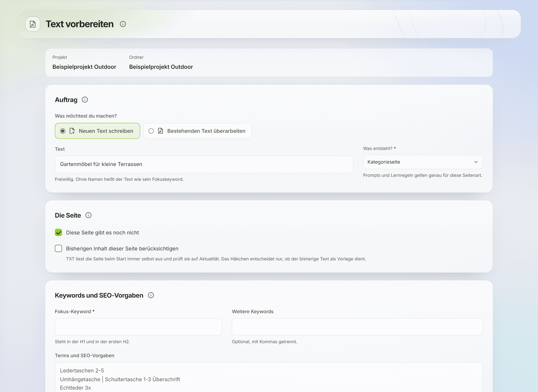Viewport: 538px width, 392px height.
Task: Click into the Weitere Keywords input field
Action: coord(357,327)
